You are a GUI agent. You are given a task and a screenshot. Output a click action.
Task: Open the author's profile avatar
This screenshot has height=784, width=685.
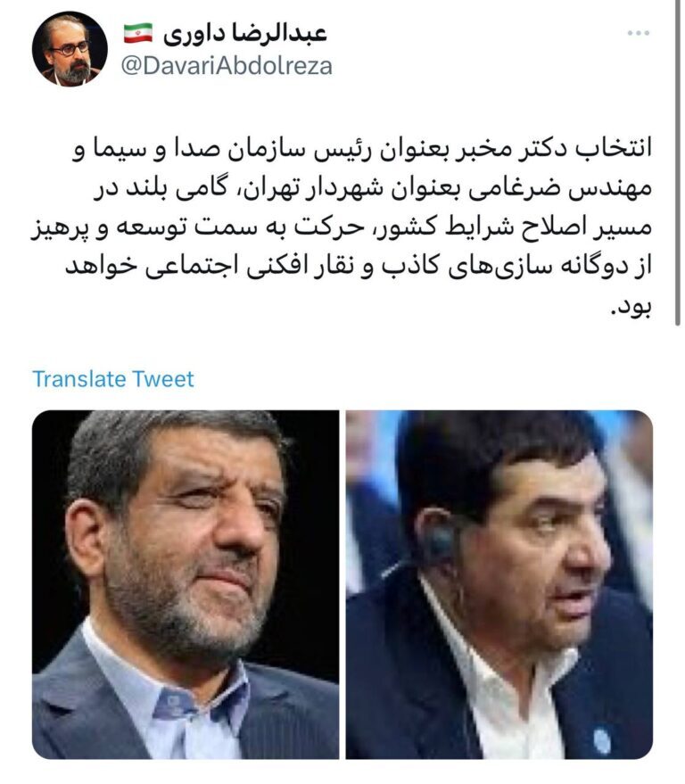pyautogui.click(x=70, y=49)
